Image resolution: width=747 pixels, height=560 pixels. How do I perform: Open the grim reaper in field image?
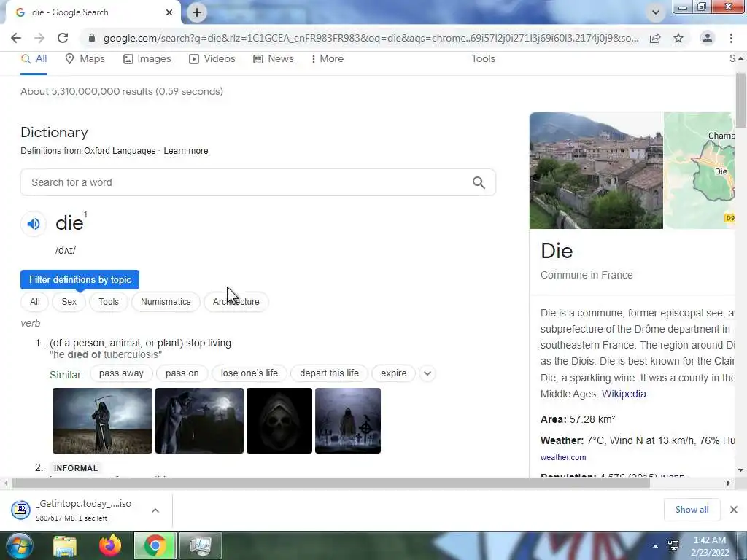102,421
